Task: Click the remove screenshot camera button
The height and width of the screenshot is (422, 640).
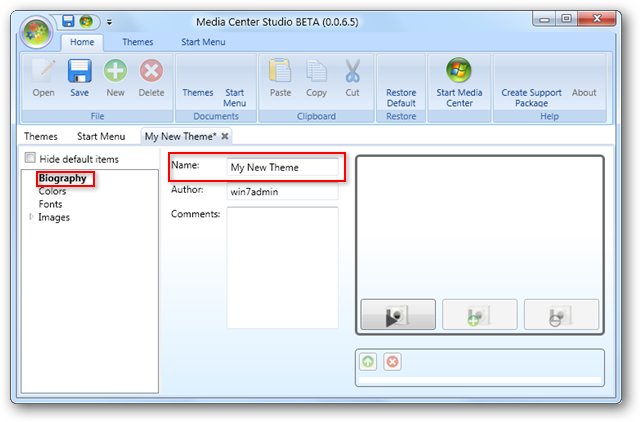Action: click(561, 314)
